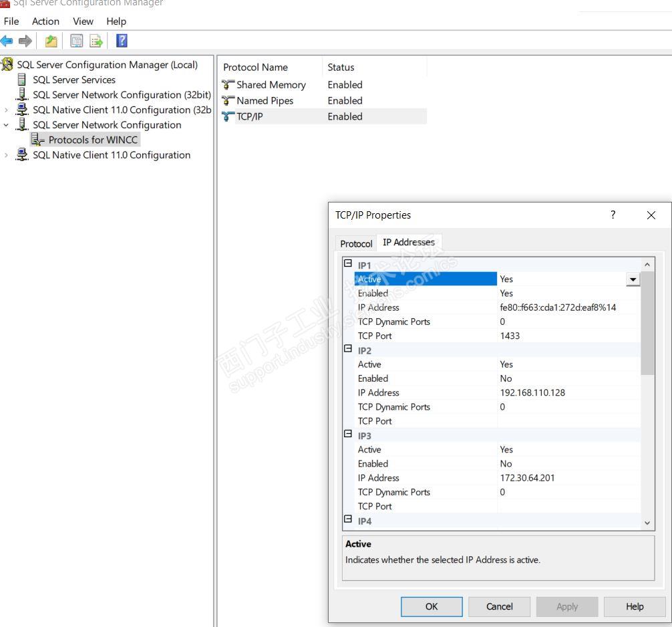Click the scroll up arrow in properties list
The width and height of the screenshot is (672, 627).
pyautogui.click(x=647, y=265)
